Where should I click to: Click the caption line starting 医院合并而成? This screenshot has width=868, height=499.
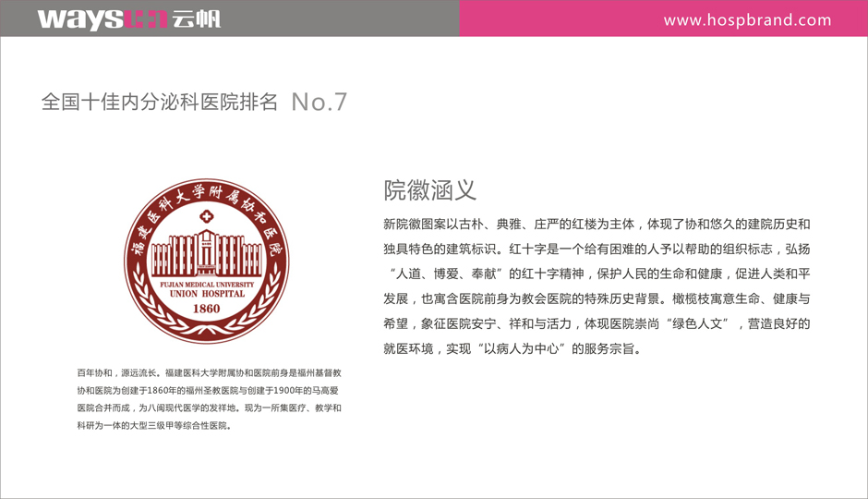(210, 408)
